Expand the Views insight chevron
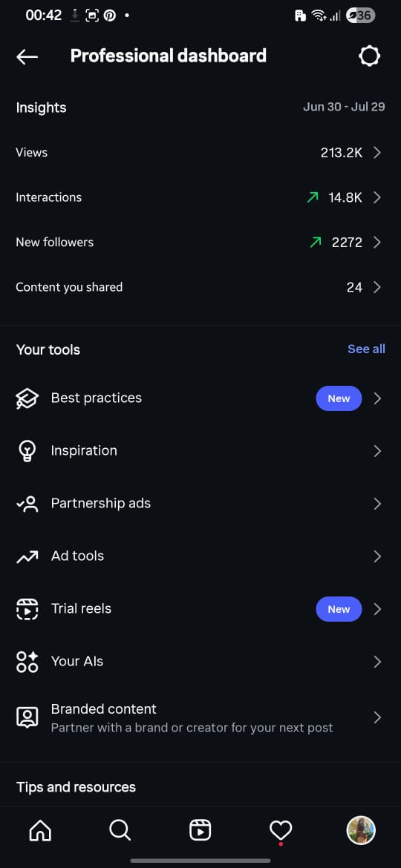401x868 pixels. (x=377, y=153)
